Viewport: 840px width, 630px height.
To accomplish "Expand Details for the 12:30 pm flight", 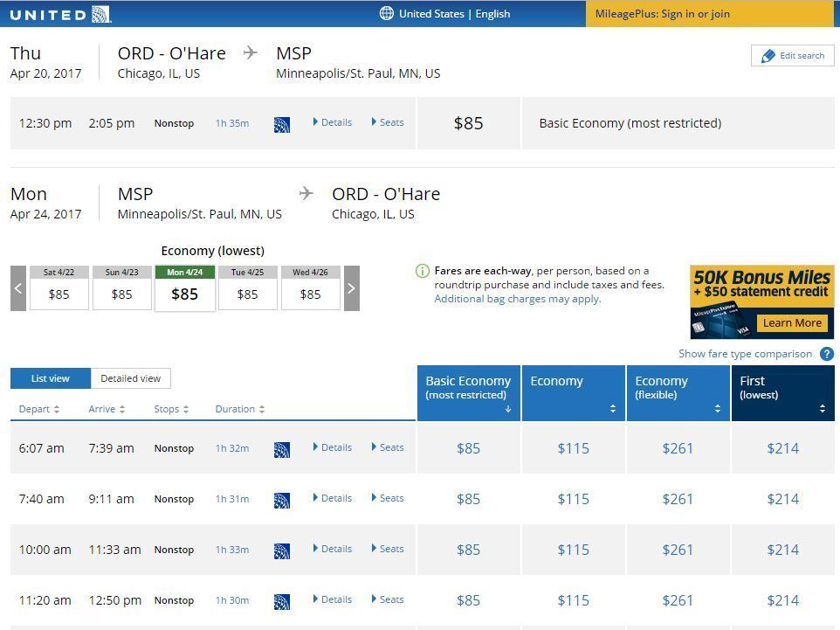I will coord(333,122).
